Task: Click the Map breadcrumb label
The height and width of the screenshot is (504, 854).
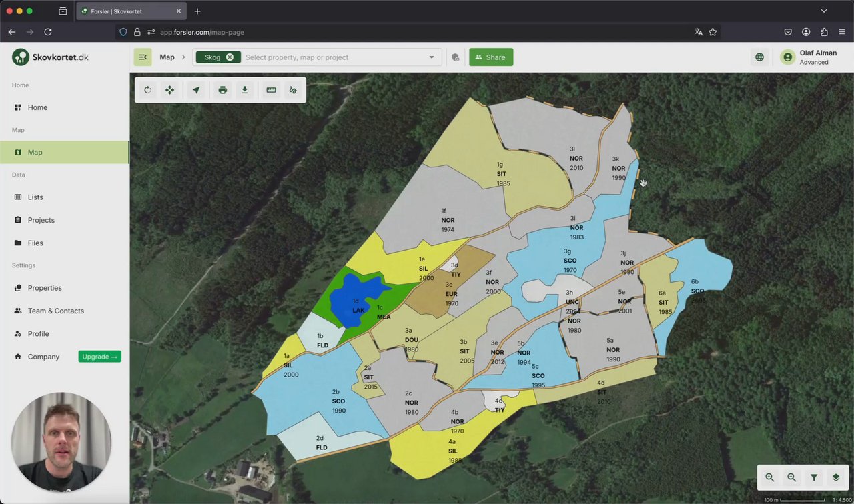Action: 167,57
